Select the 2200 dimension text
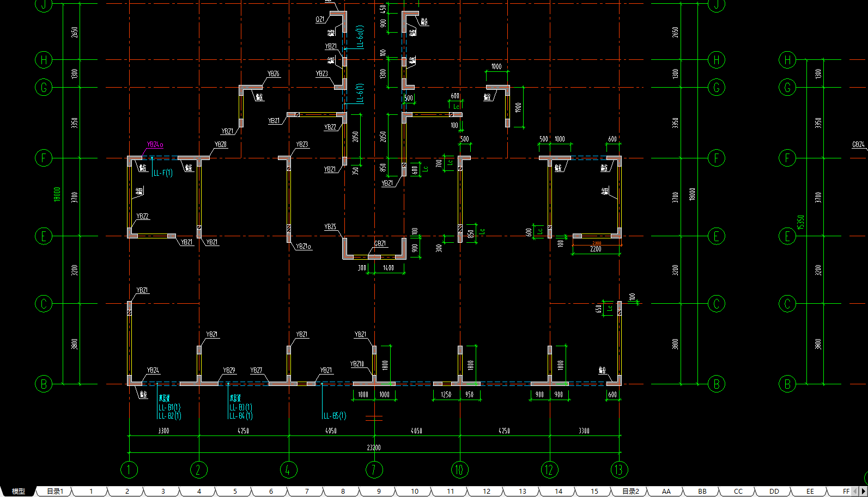The image size is (868, 497). coord(596,249)
